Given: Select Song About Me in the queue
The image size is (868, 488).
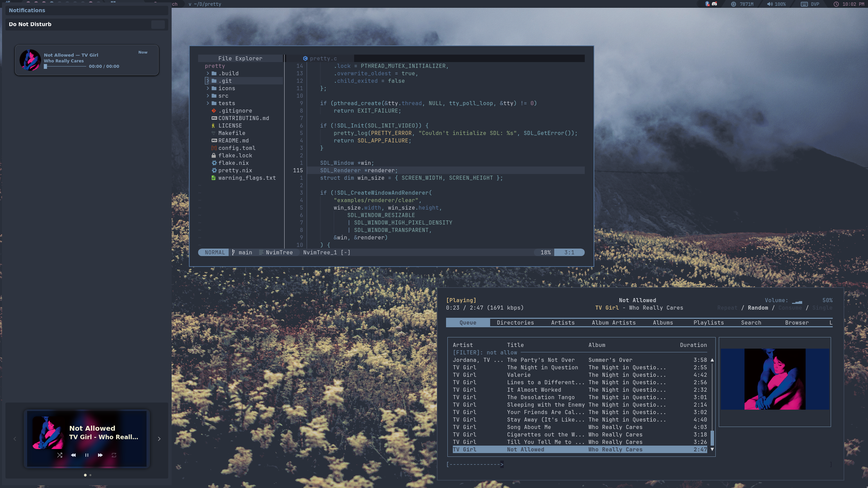Looking at the screenshot, I should pyautogui.click(x=528, y=427).
